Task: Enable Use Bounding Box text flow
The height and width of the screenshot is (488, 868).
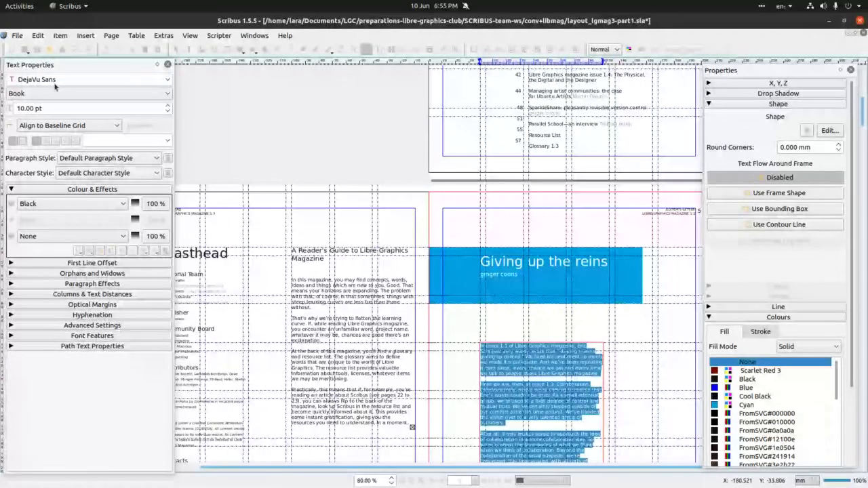Action: pos(775,209)
